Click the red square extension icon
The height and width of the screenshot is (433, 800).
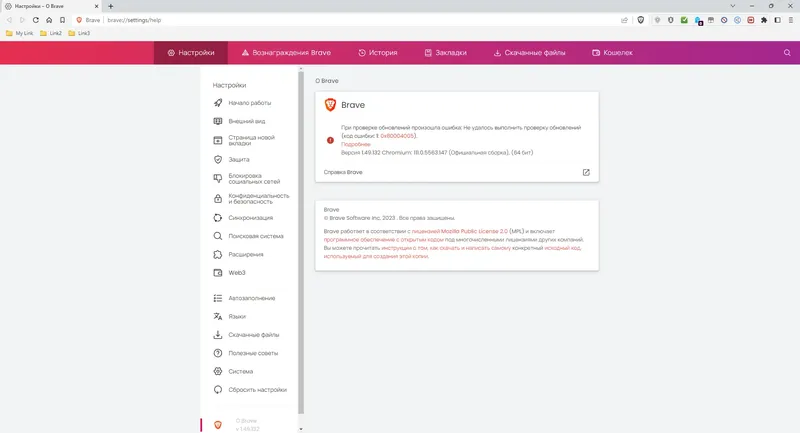pos(751,20)
